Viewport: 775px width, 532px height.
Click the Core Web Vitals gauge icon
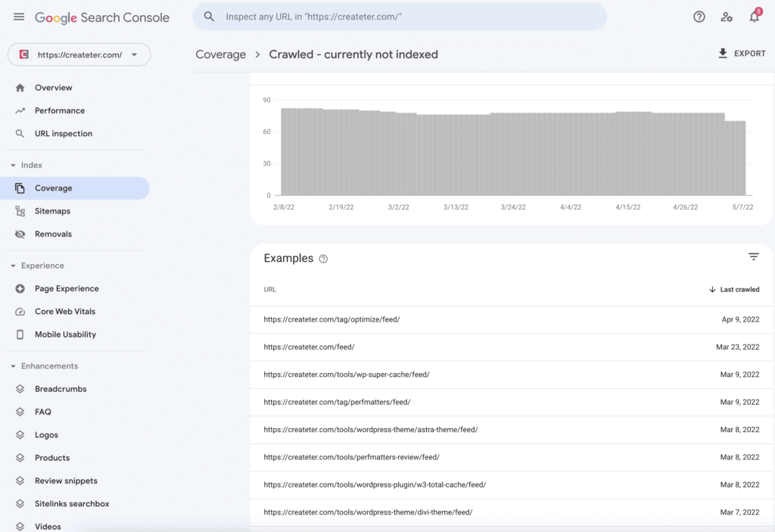[x=20, y=312]
